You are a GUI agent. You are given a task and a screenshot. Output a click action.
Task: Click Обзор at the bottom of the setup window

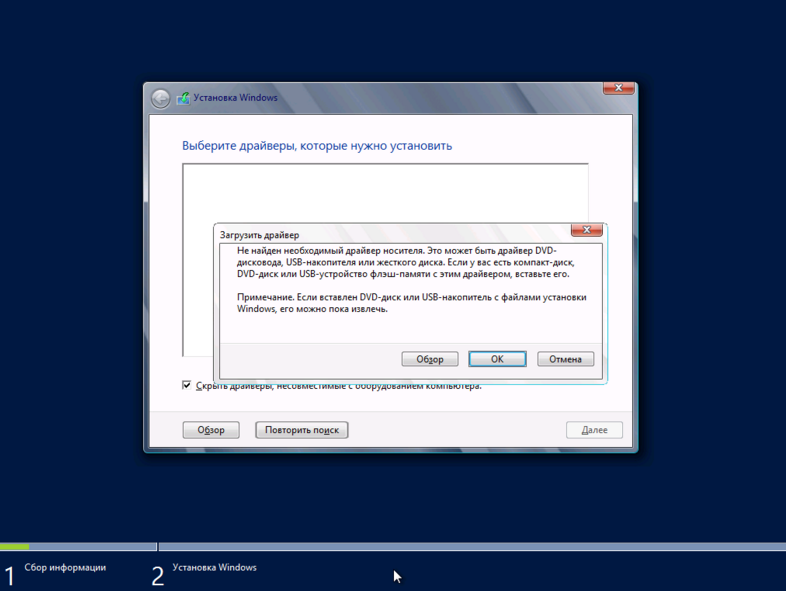[x=211, y=430]
